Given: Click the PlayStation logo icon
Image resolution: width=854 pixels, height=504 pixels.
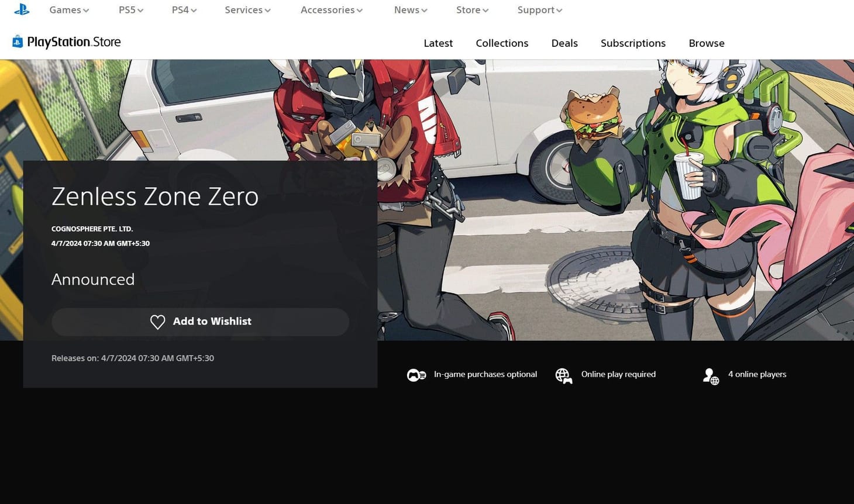Looking at the screenshot, I should (22, 9).
